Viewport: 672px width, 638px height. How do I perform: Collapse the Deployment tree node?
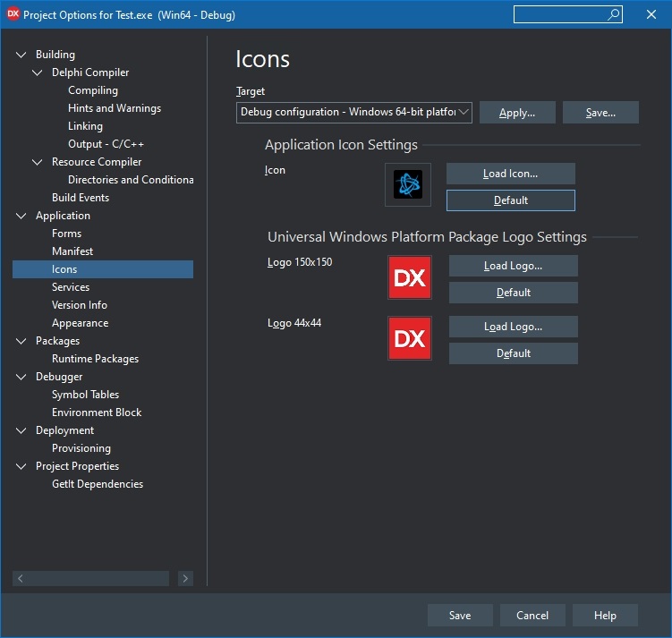click(21, 430)
